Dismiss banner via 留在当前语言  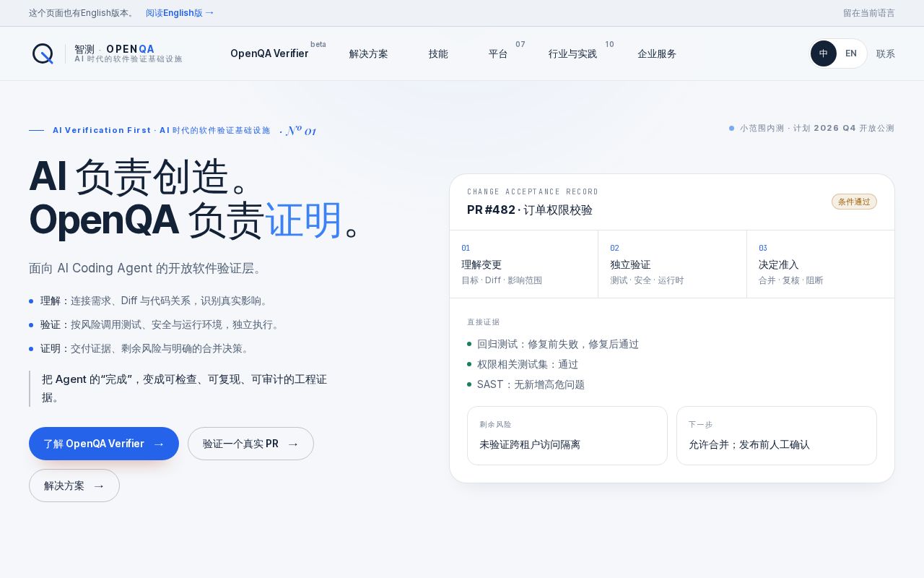point(869,13)
